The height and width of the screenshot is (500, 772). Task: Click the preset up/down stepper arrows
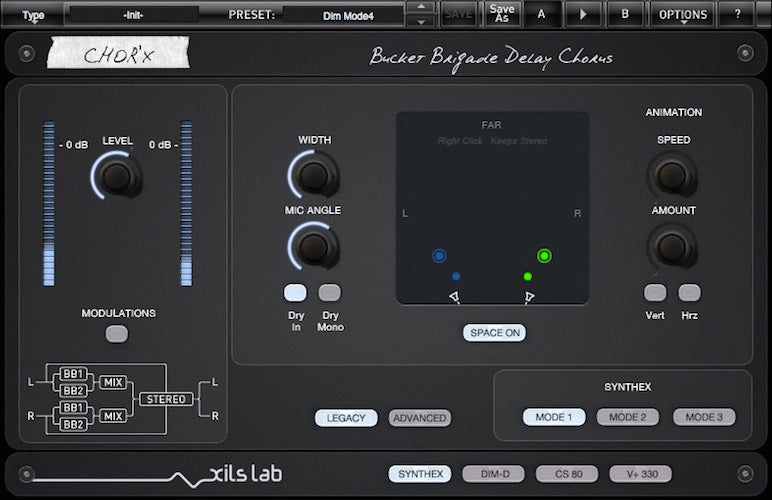tap(422, 15)
